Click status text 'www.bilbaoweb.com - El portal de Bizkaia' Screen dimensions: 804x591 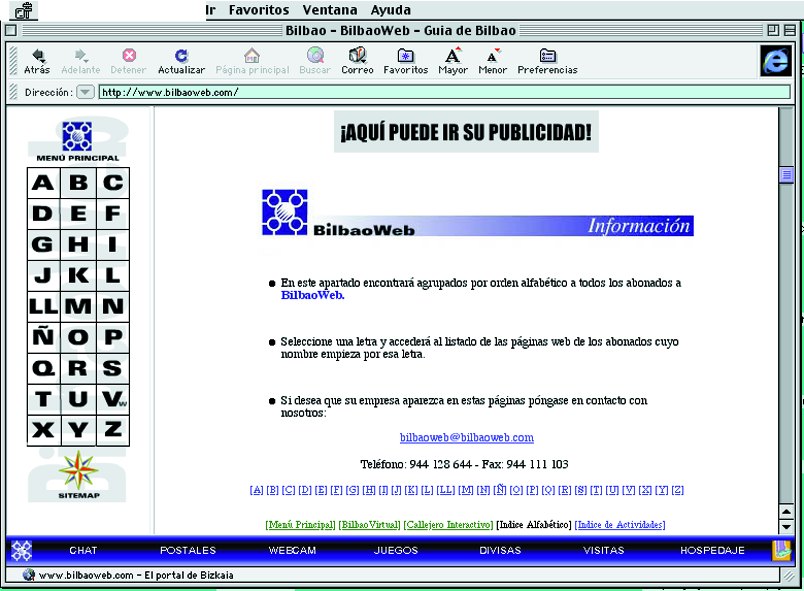pos(136,575)
